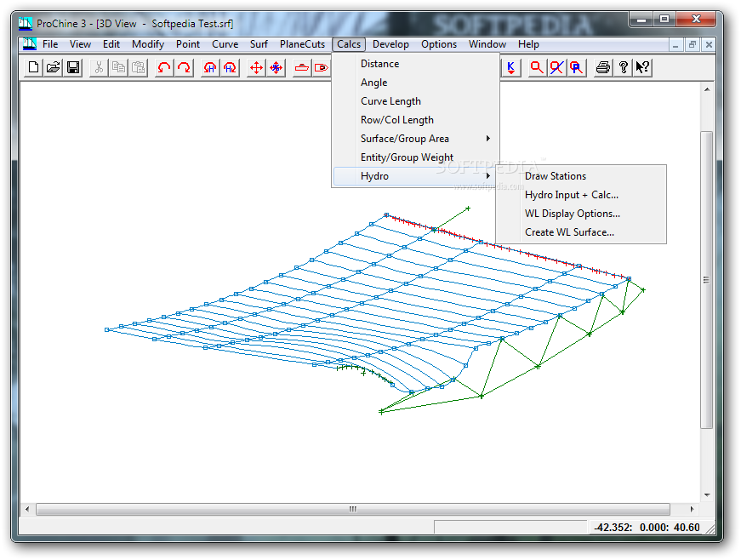The image size is (741, 560).
Task: Click the red four-arrow move icon
Action: 256,67
